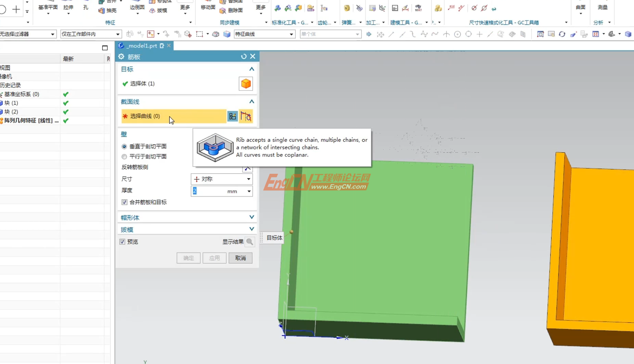Reset the 筋板 dialog with the reset arrow
The width and height of the screenshot is (634, 364).
click(244, 56)
